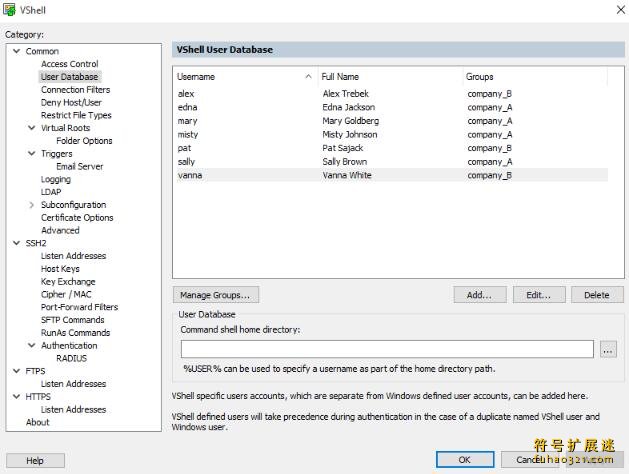Click the Help button
The height and width of the screenshot is (474, 629).
tap(35, 461)
